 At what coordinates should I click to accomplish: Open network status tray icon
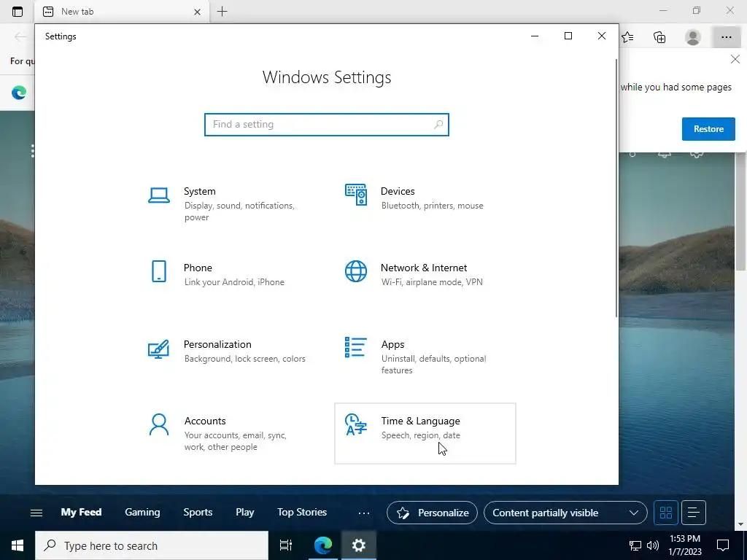(x=635, y=545)
